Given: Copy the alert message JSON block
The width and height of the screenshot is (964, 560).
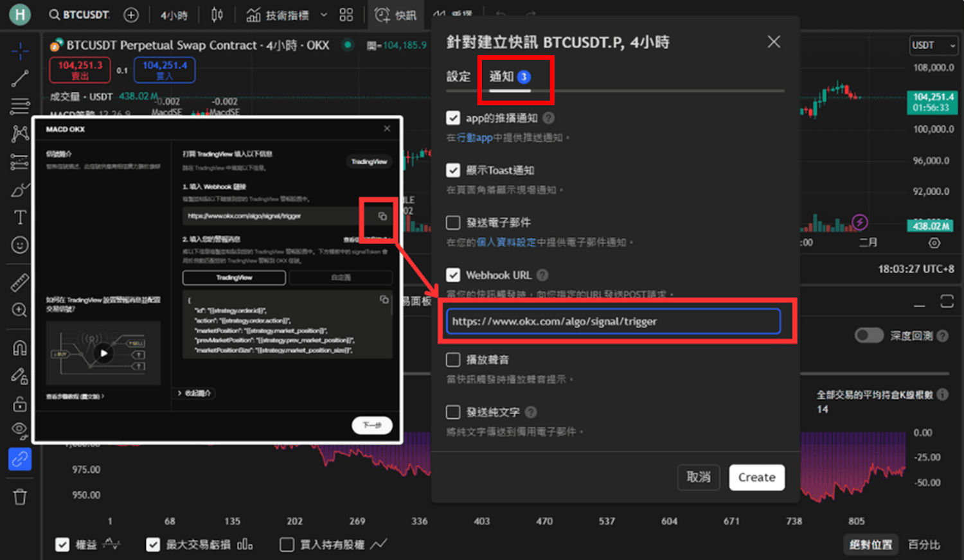Looking at the screenshot, I should coord(384,299).
